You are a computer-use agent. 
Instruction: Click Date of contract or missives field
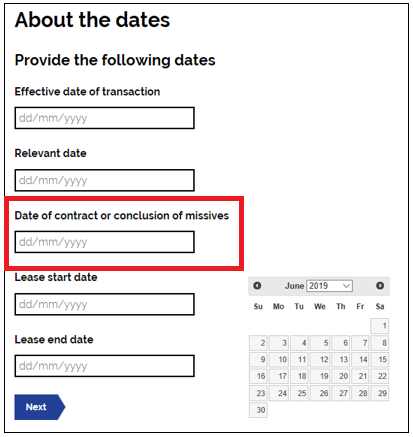click(104, 242)
